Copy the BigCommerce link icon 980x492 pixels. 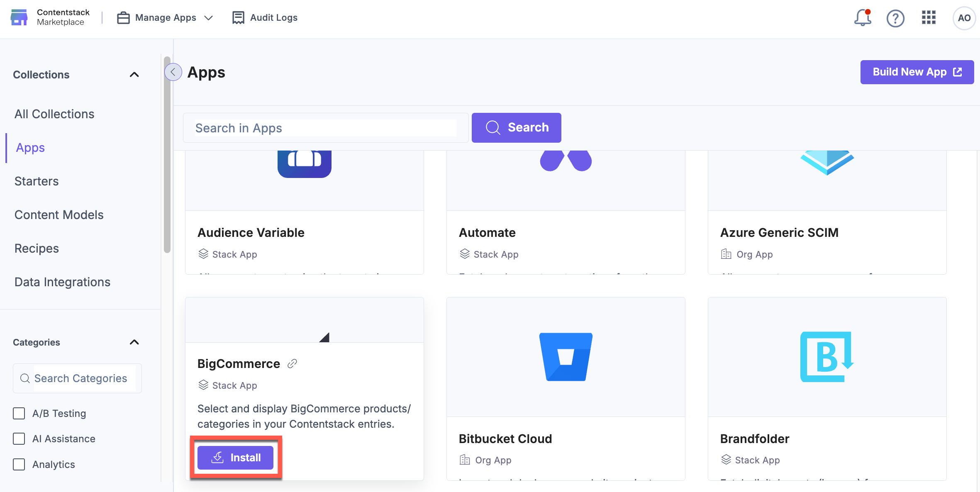tap(293, 364)
